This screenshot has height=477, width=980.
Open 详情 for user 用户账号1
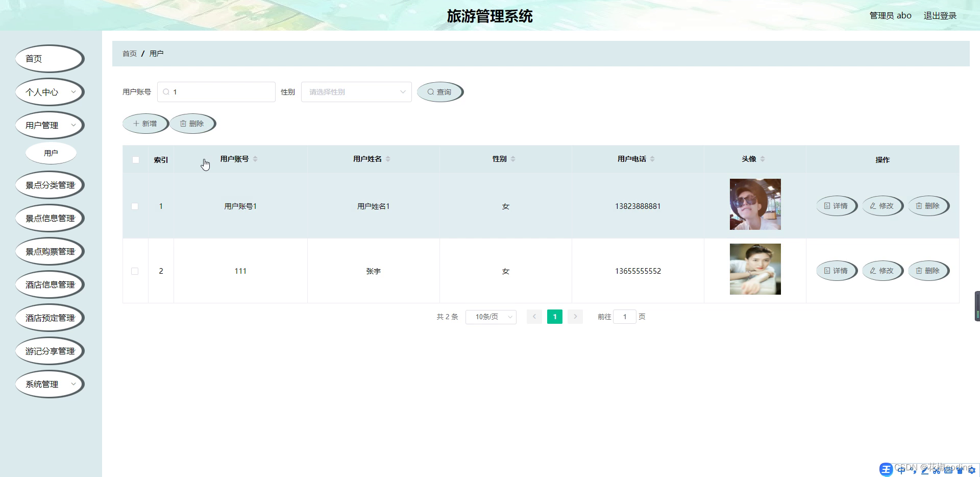836,206
